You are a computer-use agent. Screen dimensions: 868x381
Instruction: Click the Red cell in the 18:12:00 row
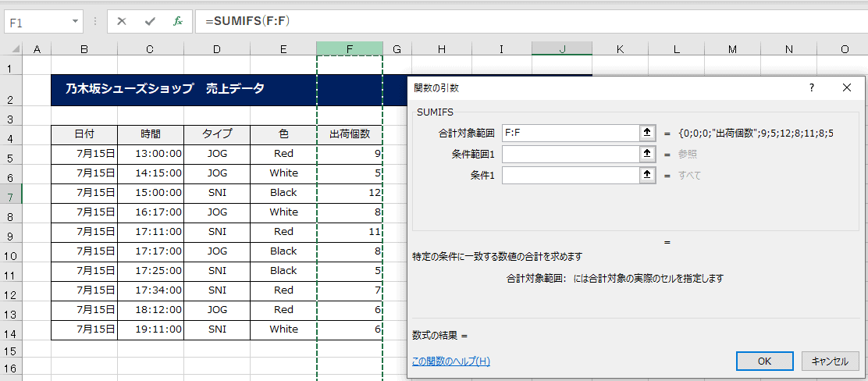pyautogui.click(x=283, y=309)
